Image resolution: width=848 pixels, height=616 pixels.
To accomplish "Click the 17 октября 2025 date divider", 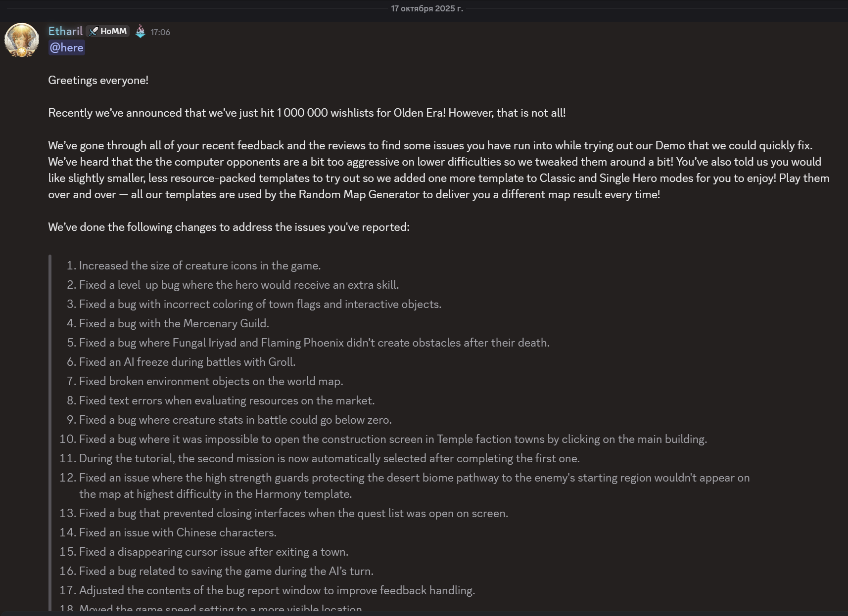I will [426, 8].
